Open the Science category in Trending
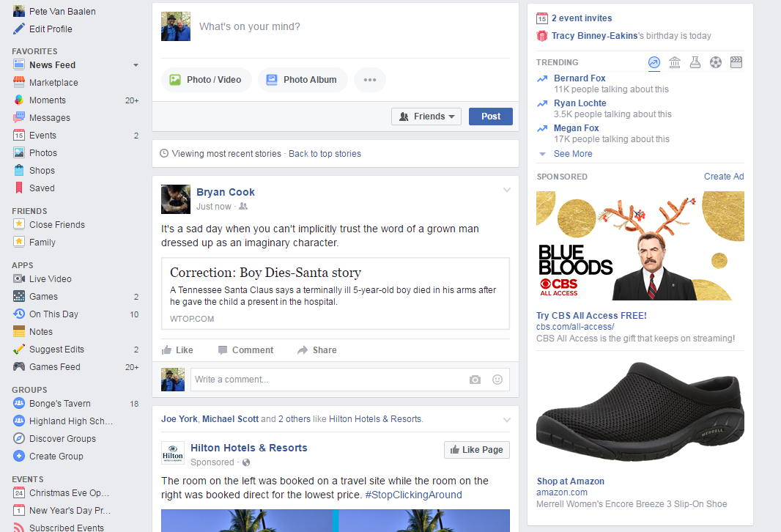 695,62
